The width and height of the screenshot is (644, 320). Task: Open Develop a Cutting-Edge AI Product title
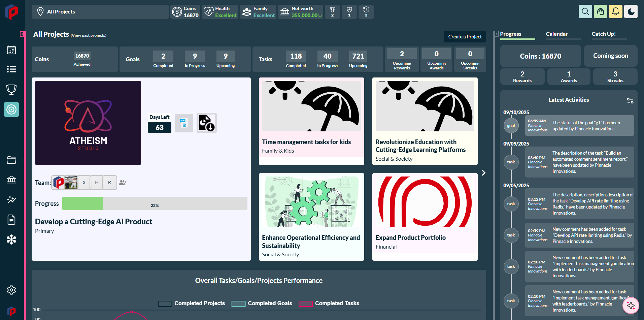point(94,222)
